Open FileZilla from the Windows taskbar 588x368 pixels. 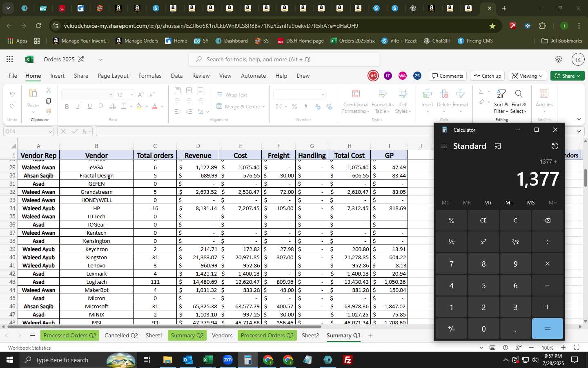click(348, 360)
